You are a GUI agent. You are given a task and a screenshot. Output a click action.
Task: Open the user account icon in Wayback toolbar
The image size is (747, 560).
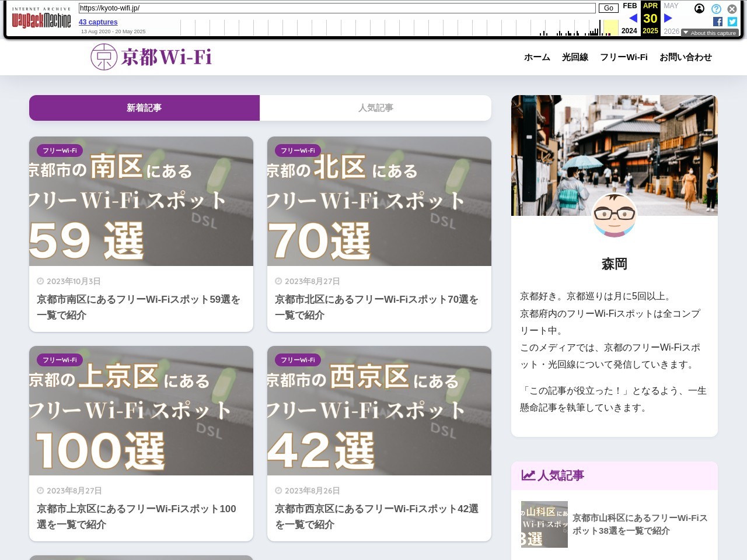[x=699, y=9]
